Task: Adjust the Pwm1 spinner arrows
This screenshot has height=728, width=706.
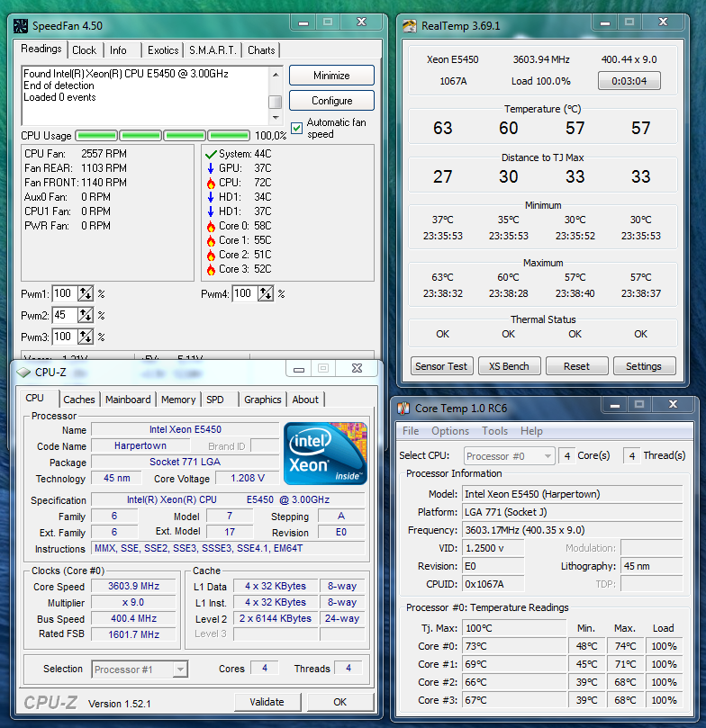Action: point(86,293)
